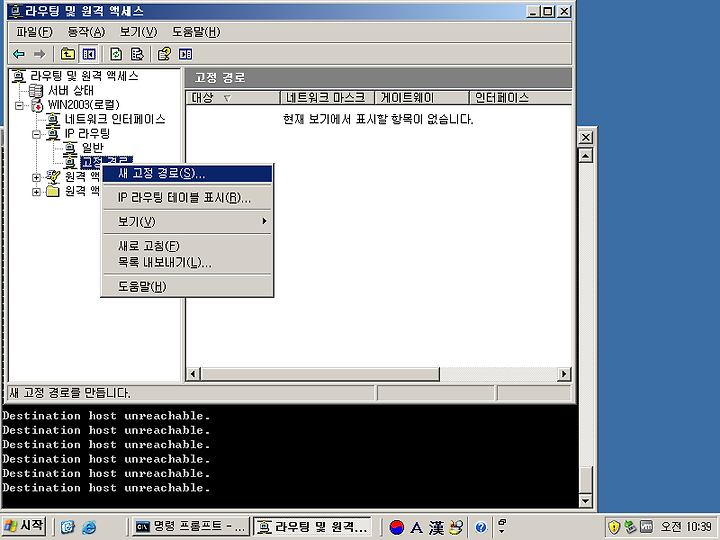The width and height of the screenshot is (720, 540).
Task: Minimize the 라우팅 및 원격 액세스 window
Action: pyautogui.click(x=532, y=11)
